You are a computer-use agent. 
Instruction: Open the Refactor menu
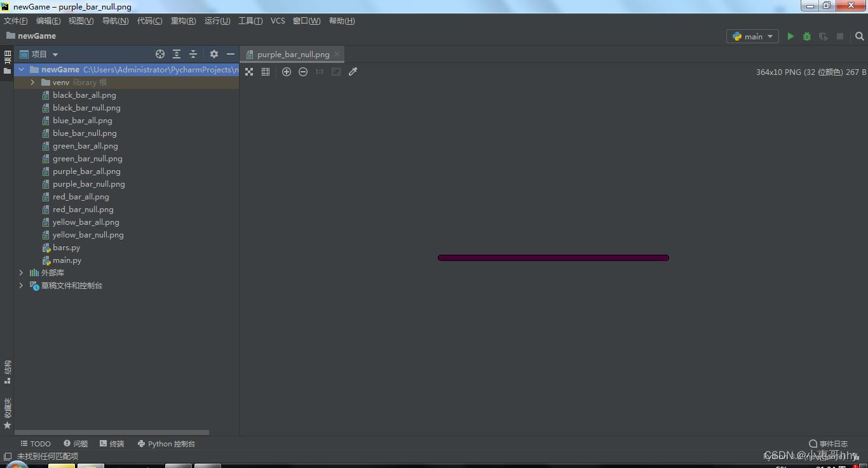point(184,21)
